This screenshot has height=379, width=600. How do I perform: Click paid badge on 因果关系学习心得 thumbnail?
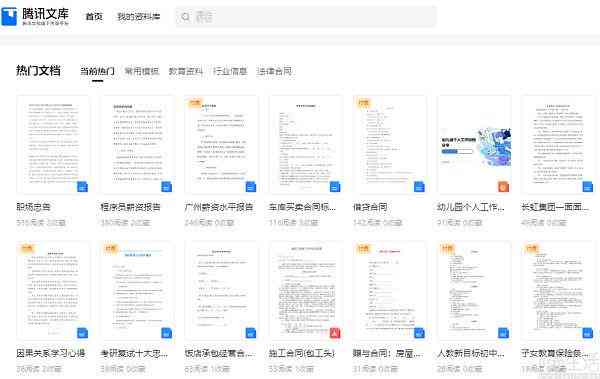tap(26, 248)
